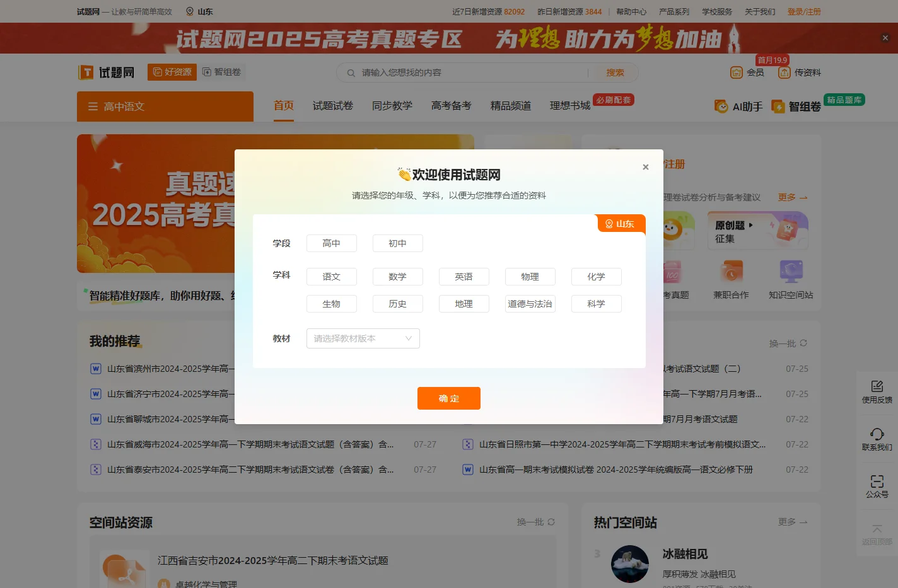Go to 高考备考 nav tab
898x588 pixels.
click(452, 105)
